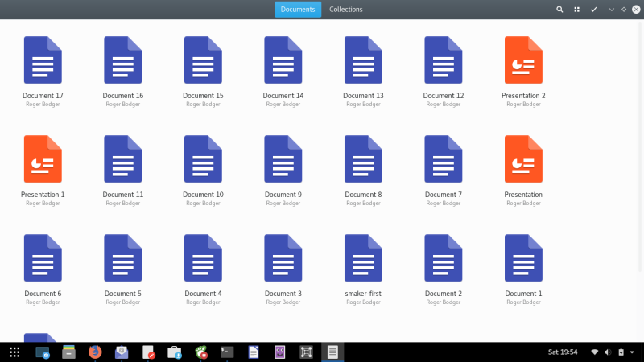Open Document 14 icon
This screenshot has height=362, width=644.
(x=283, y=60)
